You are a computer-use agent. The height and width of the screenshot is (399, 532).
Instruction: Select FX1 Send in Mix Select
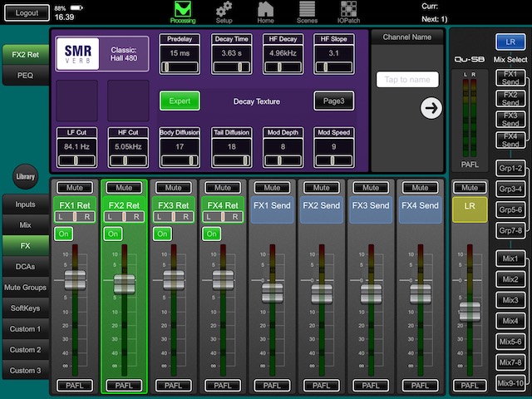(510, 78)
